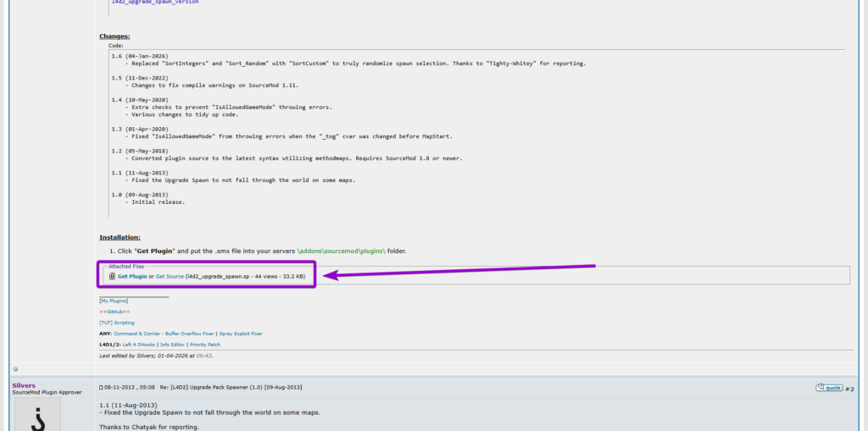Screen dimensions: 868x431
Task: Click the 1.5 (11-Dec-2022) changelog entry
Action: pos(140,78)
